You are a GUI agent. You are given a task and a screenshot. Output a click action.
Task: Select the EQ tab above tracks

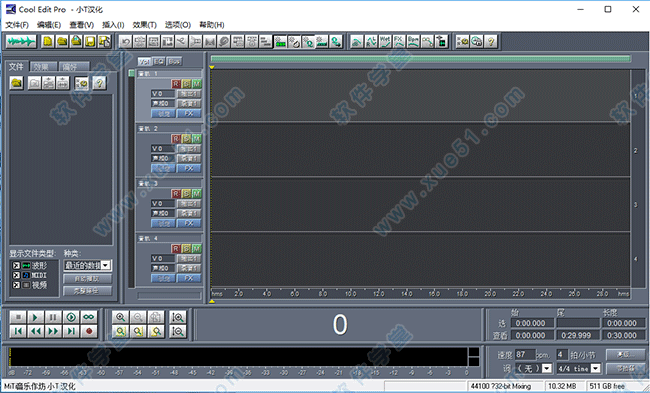pos(159,62)
